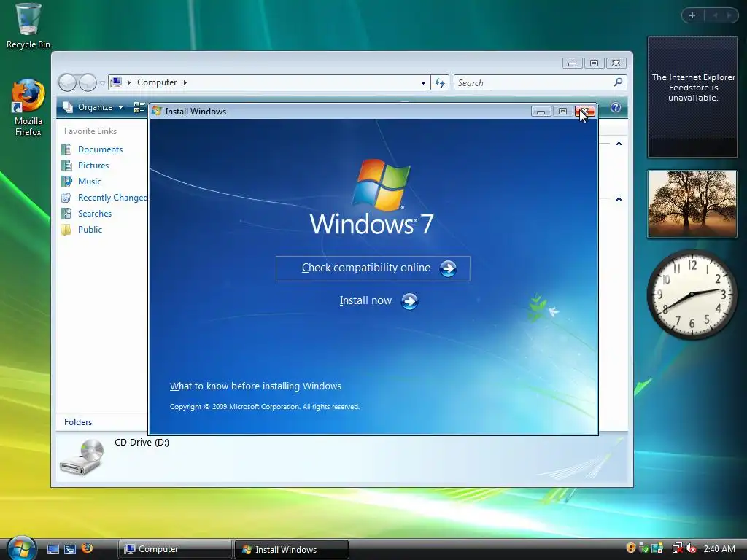The image size is (747, 560).
Task: Open Explorer help question mark icon
Action: (x=616, y=107)
